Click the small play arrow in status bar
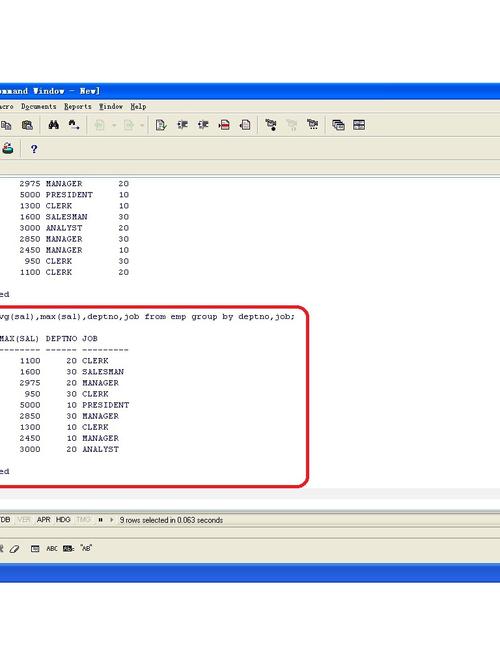Image resolution: width=500 pixels, height=666 pixels. pos(112,520)
